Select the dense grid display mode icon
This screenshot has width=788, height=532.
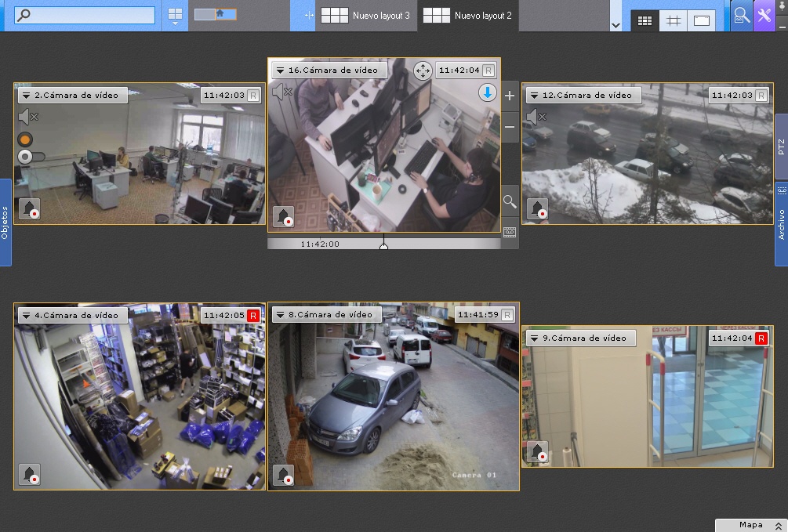click(645, 20)
